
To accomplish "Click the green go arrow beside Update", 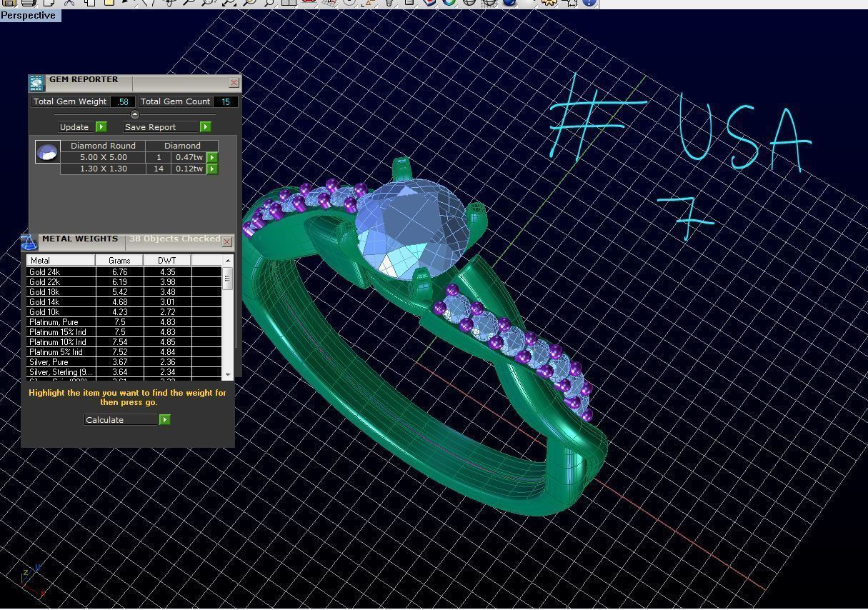I will tap(101, 126).
